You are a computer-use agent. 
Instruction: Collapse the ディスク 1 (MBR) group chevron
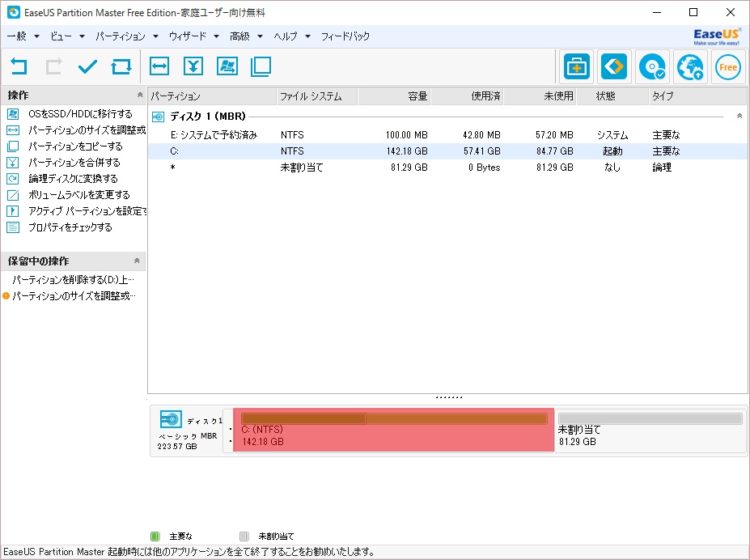(x=739, y=117)
